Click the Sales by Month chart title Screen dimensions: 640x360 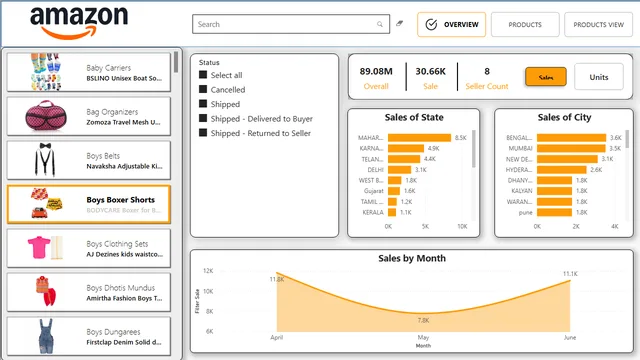click(412, 258)
